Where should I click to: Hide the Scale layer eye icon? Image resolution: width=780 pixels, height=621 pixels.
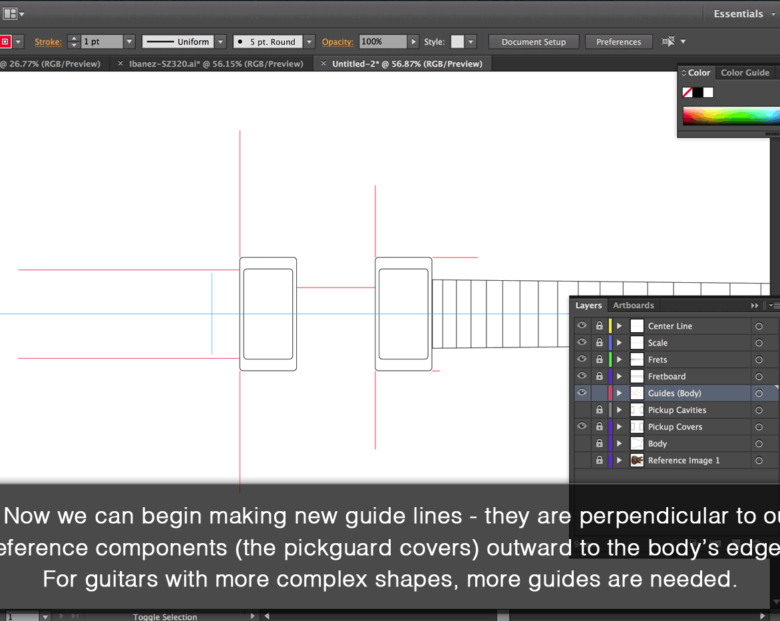tap(582, 343)
